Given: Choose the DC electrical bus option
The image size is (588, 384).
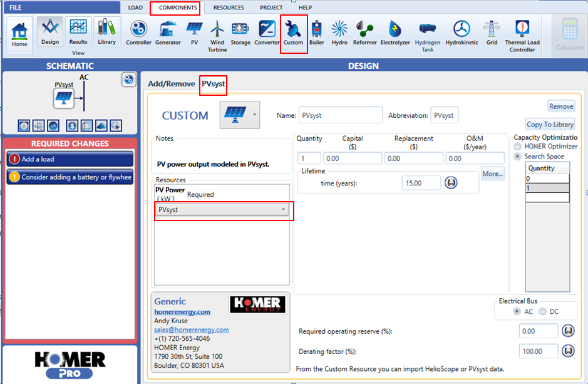Looking at the screenshot, I should click(x=543, y=311).
